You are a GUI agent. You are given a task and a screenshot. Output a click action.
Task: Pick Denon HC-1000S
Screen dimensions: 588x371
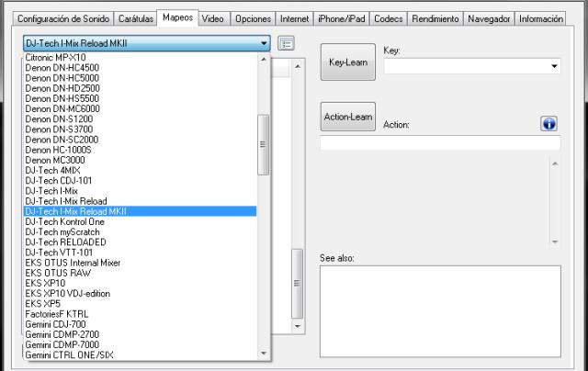[x=141, y=150]
